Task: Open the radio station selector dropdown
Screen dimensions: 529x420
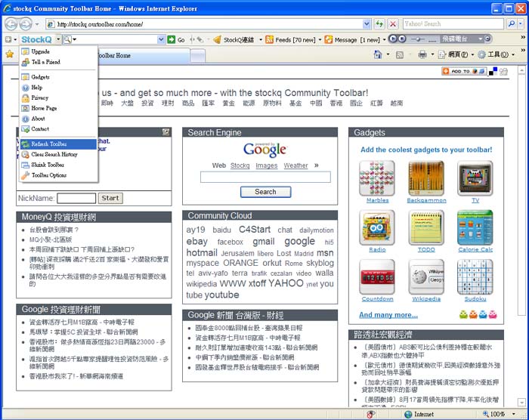Action: tap(481, 39)
